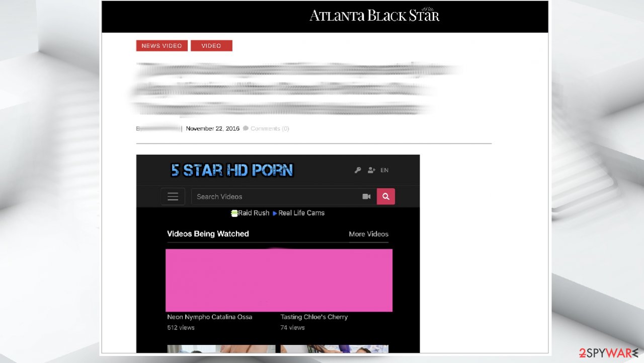The height and width of the screenshot is (363, 644).
Task: Click the 2SPYWARE watermark logo
Action: [608, 353]
